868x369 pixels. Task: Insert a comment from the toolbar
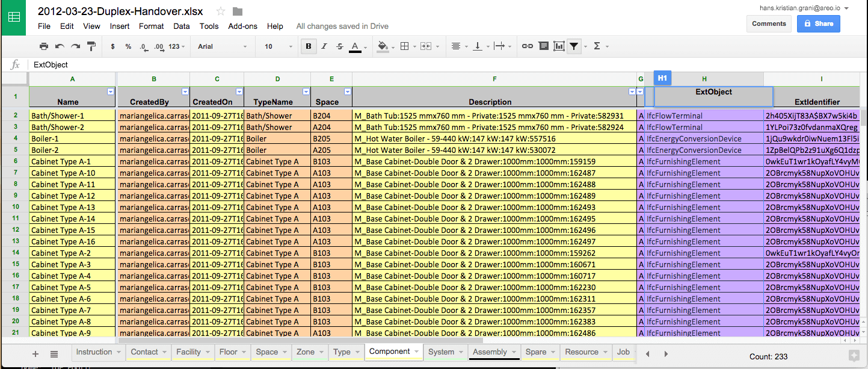[543, 46]
